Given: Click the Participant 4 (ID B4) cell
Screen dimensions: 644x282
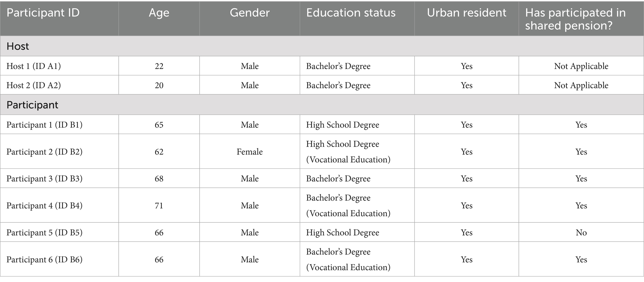Looking at the screenshot, I should click(x=44, y=206).
